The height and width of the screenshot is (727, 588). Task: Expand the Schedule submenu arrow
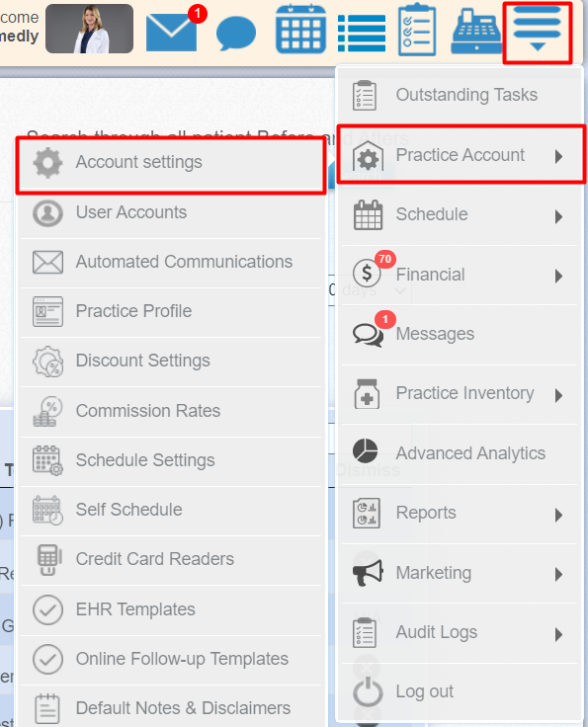pos(558,216)
